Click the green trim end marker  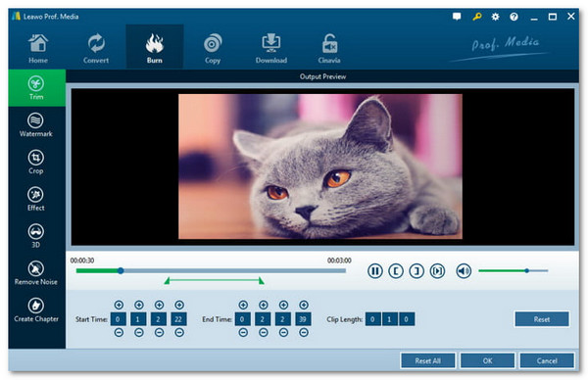[262, 281]
